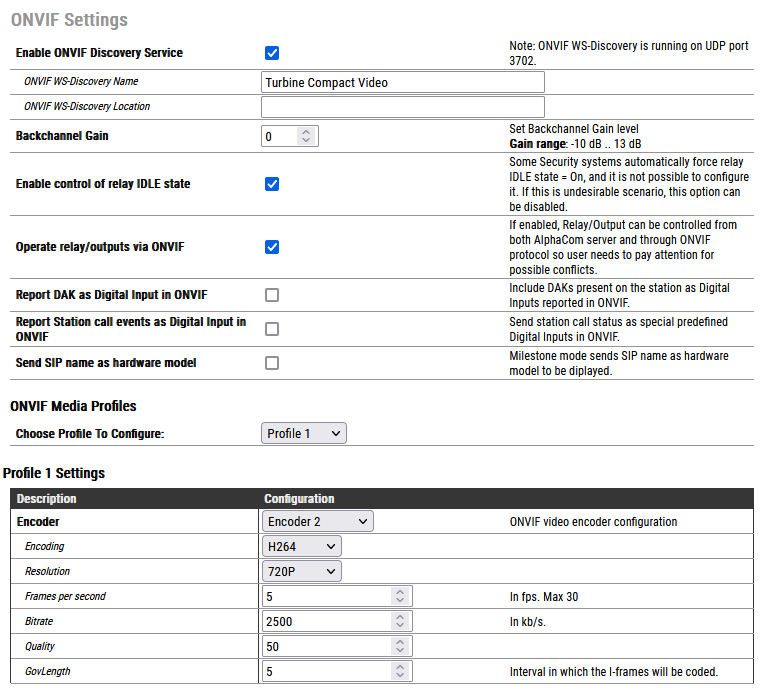This screenshot has height=693, width=763.
Task: Check Report Station call events checkbox
Action: tap(272, 329)
